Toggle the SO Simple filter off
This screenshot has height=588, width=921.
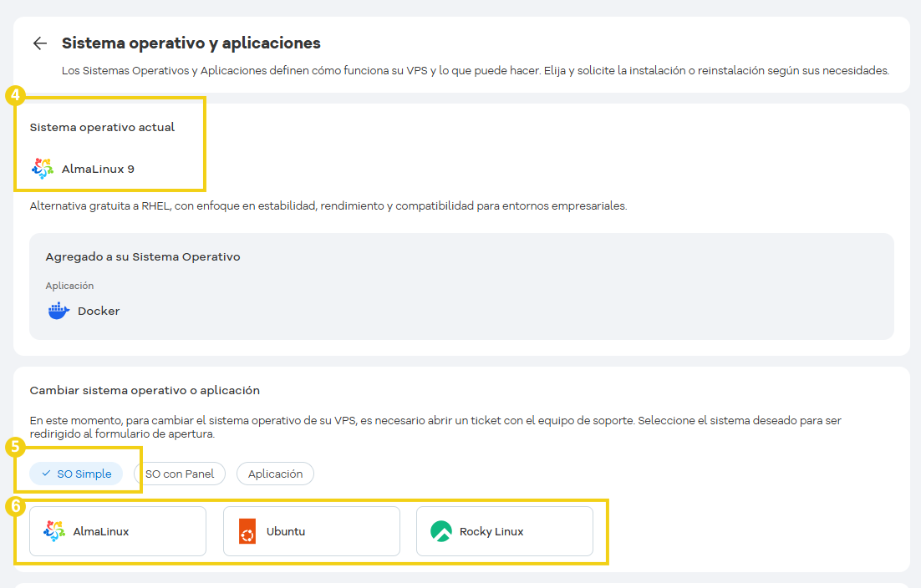pyautogui.click(x=75, y=474)
